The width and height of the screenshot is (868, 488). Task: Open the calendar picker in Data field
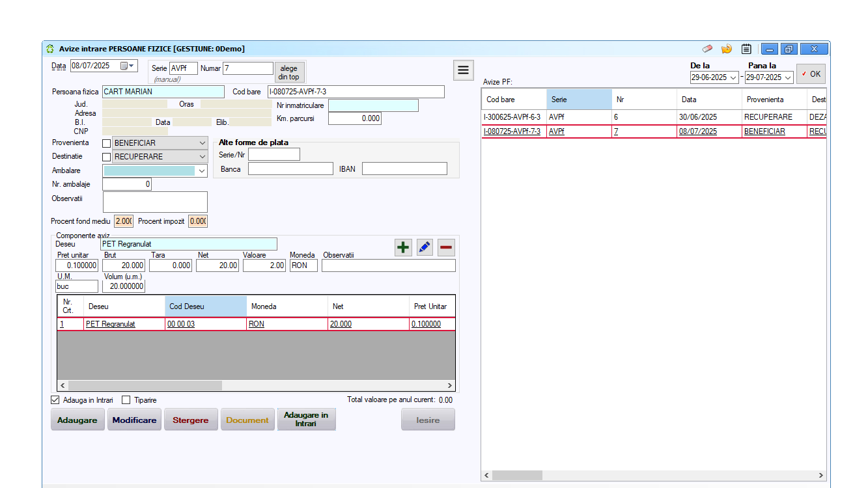[x=124, y=66]
